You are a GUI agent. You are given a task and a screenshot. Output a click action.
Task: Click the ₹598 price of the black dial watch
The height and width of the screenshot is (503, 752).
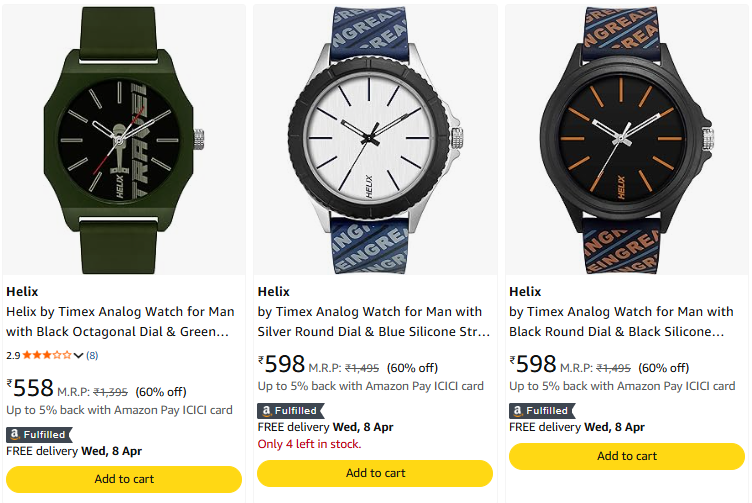pos(533,364)
